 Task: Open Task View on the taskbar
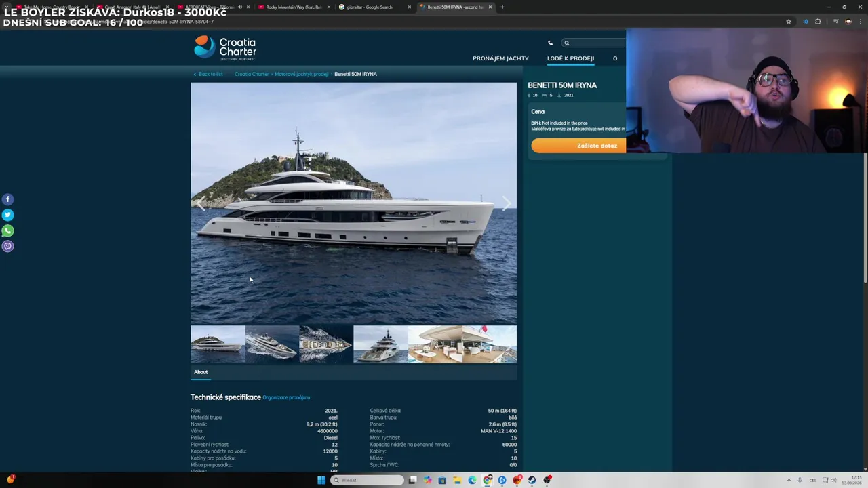[x=412, y=480]
